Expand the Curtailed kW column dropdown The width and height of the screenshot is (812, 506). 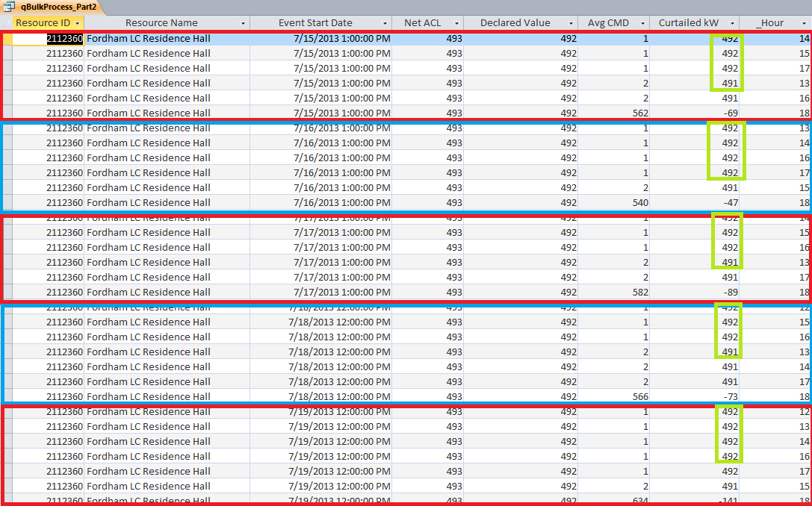[733, 23]
